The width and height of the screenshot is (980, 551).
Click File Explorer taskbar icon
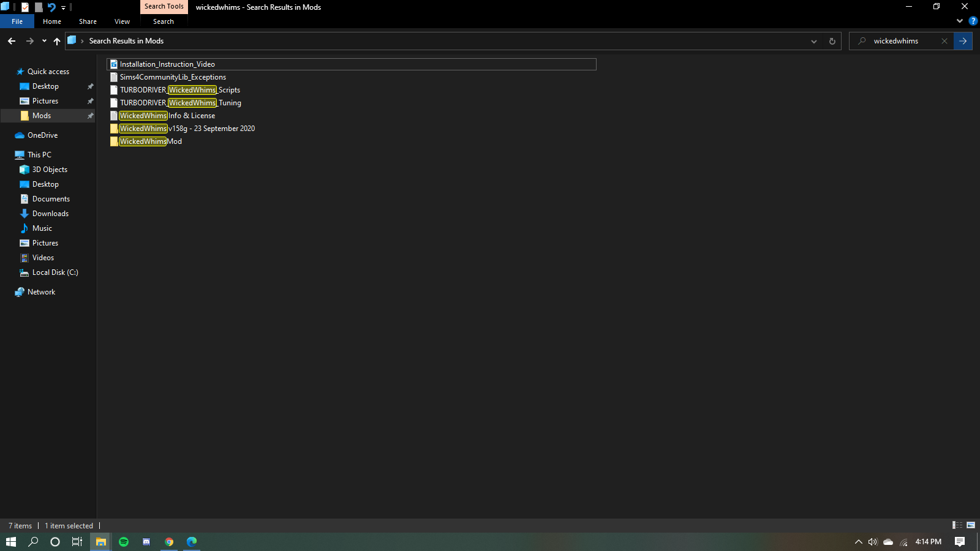coord(101,542)
